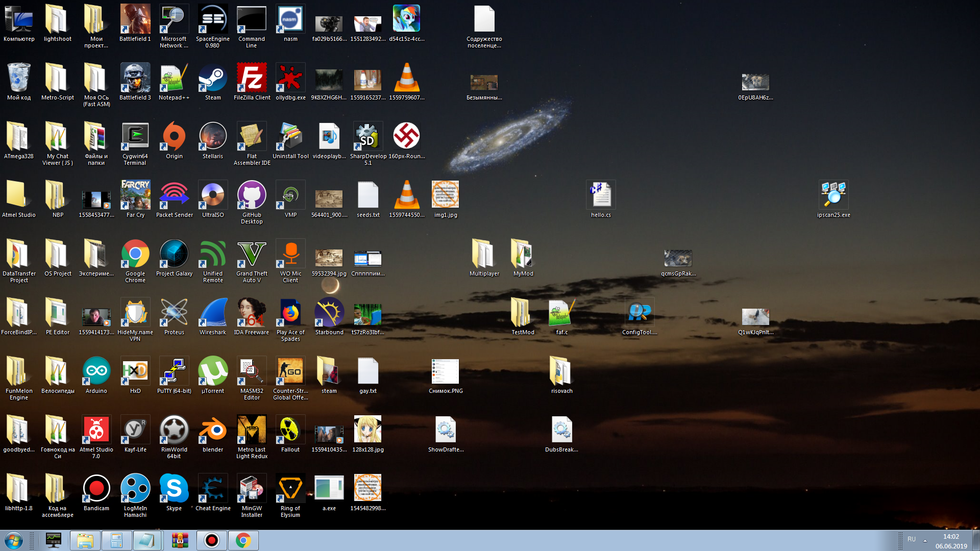Click the taskbar clock and date
Viewport: 980px width, 551px height.
[x=951, y=541]
